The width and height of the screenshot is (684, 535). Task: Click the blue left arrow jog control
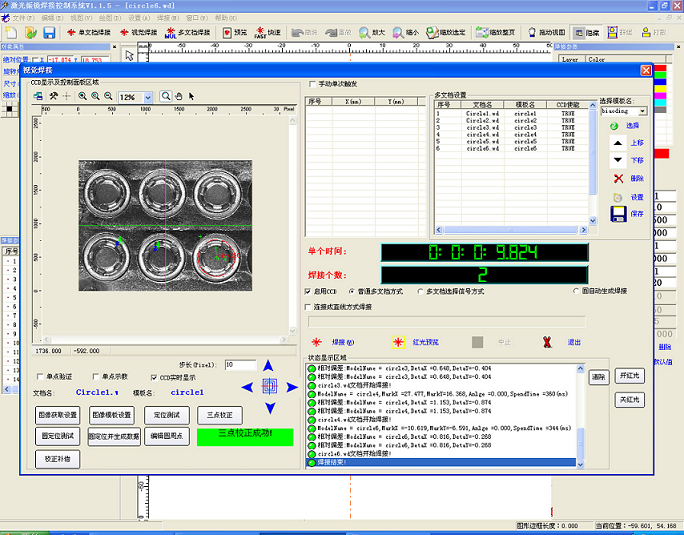(247, 387)
